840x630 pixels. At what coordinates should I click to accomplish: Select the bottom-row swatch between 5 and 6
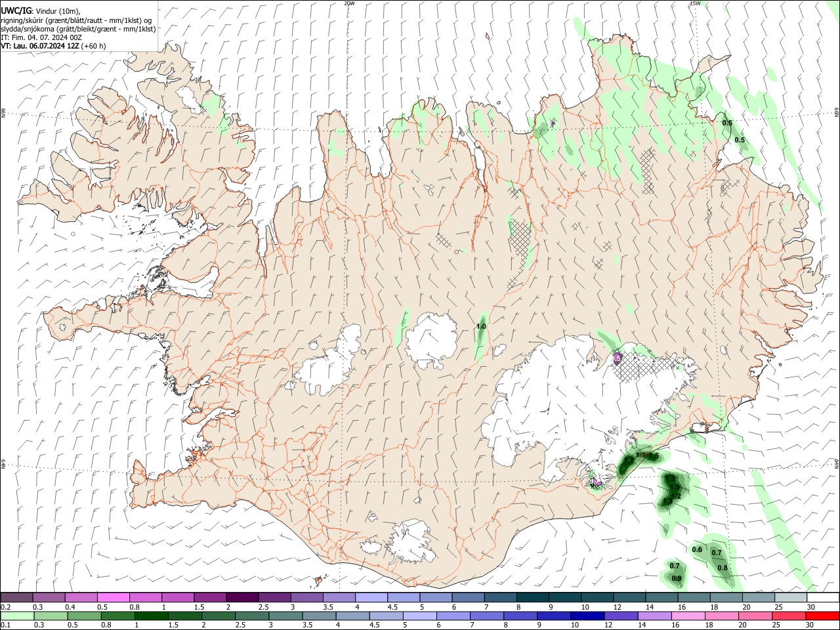point(420,616)
